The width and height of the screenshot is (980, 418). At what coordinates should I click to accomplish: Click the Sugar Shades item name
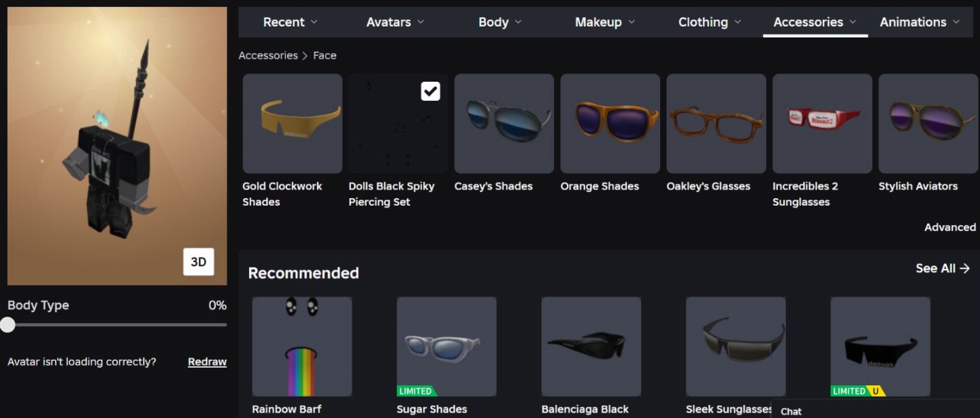(x=432, y=409)
